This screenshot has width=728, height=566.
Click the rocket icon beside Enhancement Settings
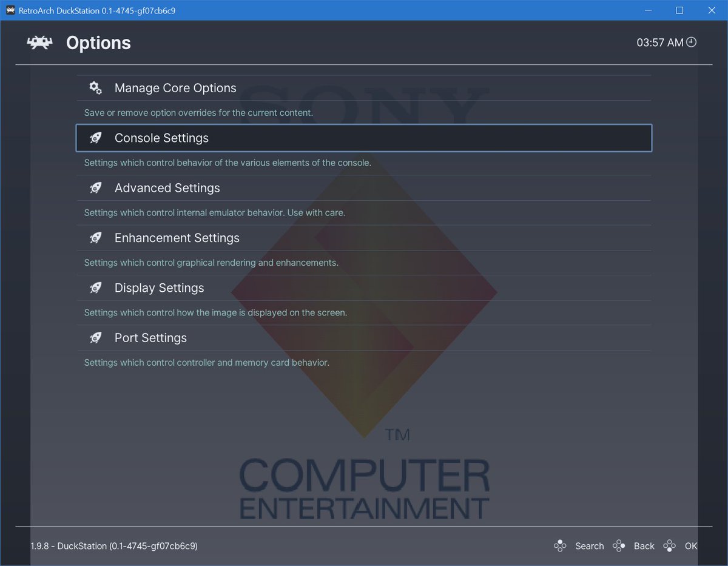point(95,237)
